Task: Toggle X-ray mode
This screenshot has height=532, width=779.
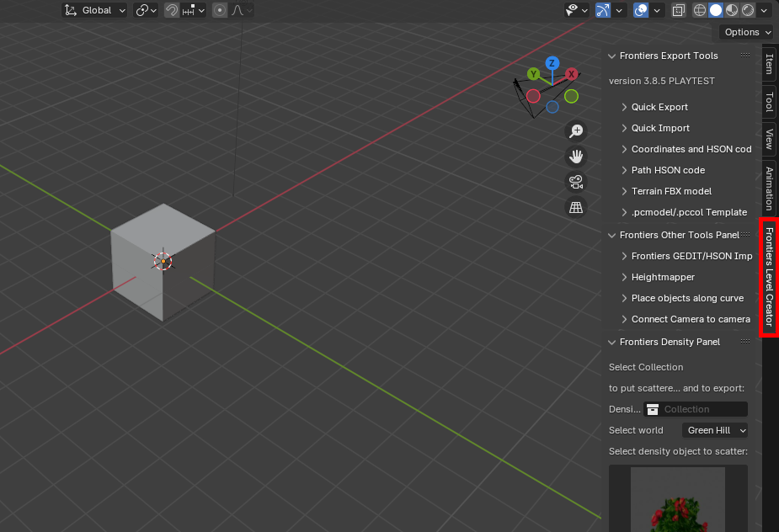Action: (x=678, y=10)
